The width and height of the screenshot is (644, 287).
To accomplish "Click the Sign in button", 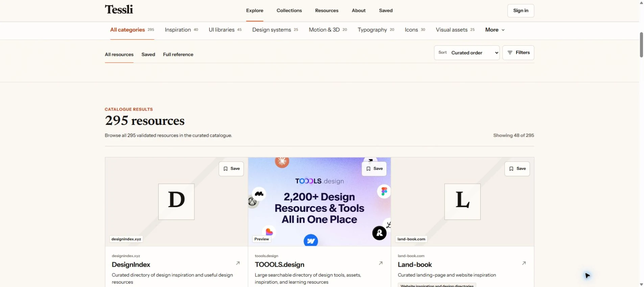I will click(521, 10).
